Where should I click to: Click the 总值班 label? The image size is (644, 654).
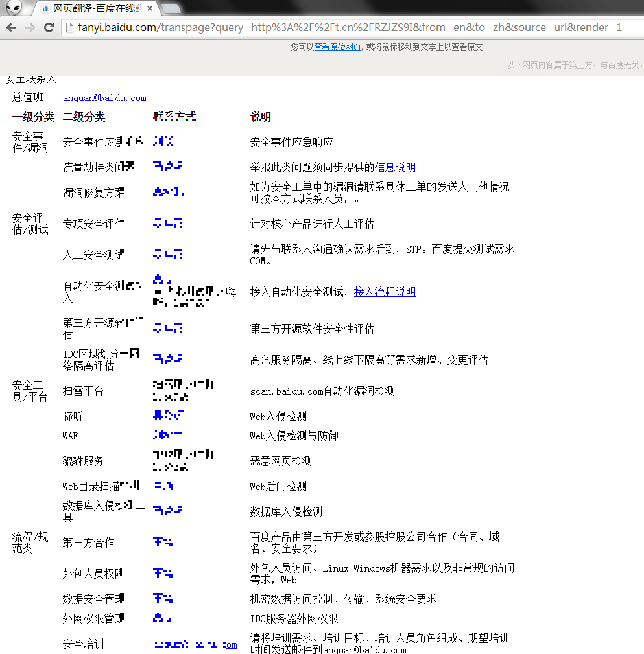pyautogui.click(x=27, y=98)
